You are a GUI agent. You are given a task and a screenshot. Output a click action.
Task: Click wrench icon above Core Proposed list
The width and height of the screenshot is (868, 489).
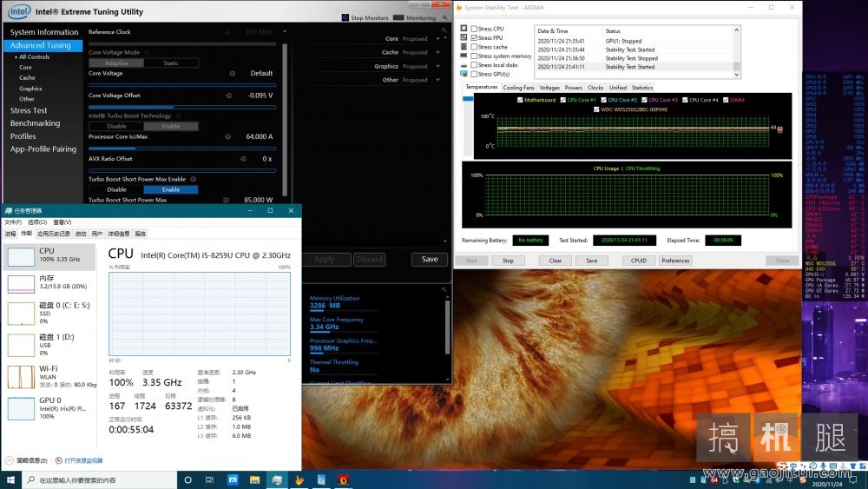[444, 30]
